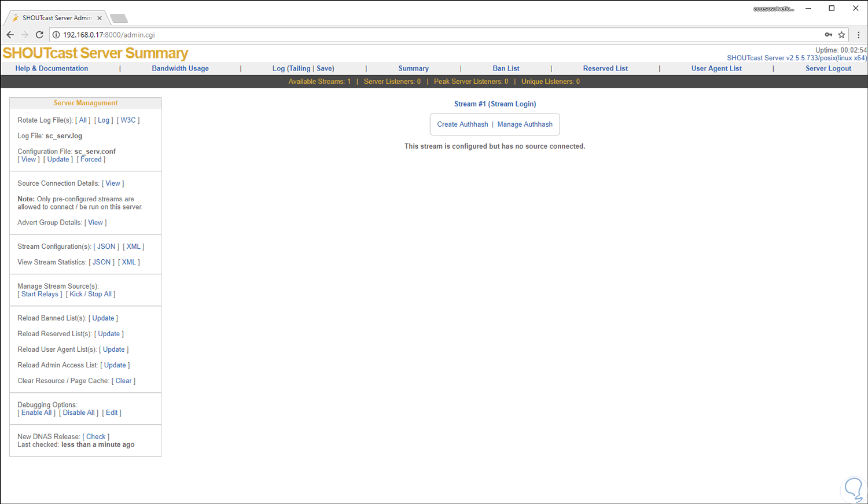Screen dimensions: 868x504
Task: Click Save in the Log menu item
Action: tap(325, 68)
